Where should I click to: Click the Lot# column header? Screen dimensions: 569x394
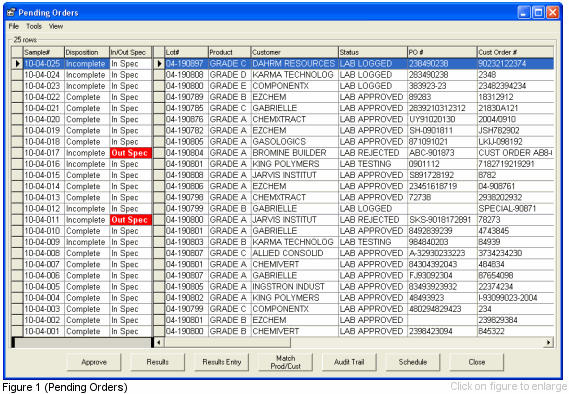186,52
